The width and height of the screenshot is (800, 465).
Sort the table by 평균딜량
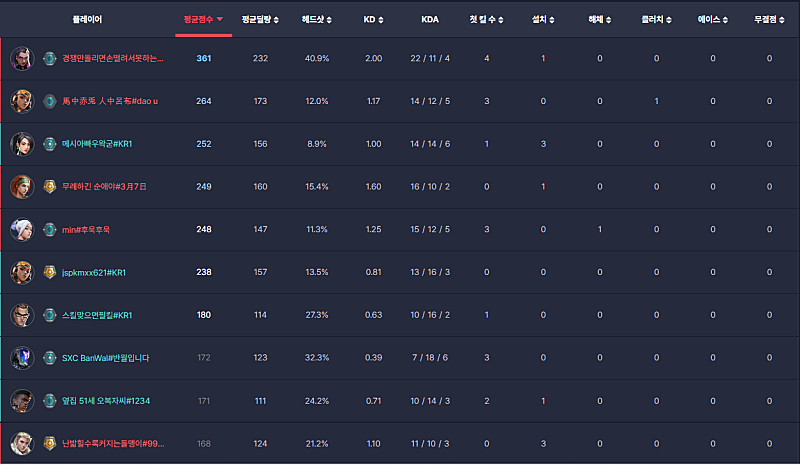coord(260,19)
